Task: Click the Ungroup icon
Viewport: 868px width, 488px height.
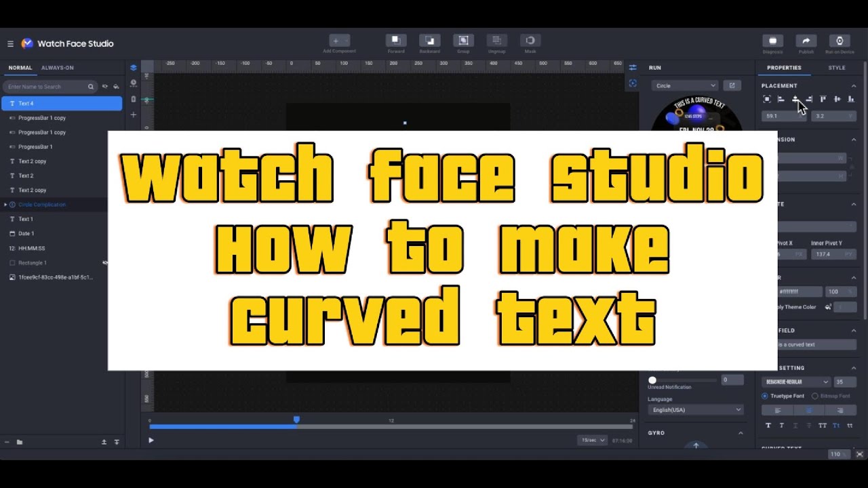Action: point(497,41)
